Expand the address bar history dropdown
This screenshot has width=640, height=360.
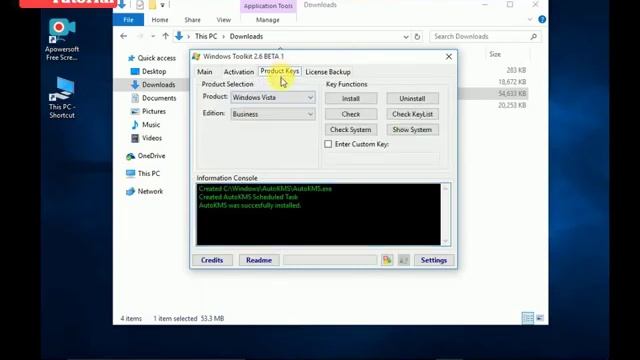point(406,37)
